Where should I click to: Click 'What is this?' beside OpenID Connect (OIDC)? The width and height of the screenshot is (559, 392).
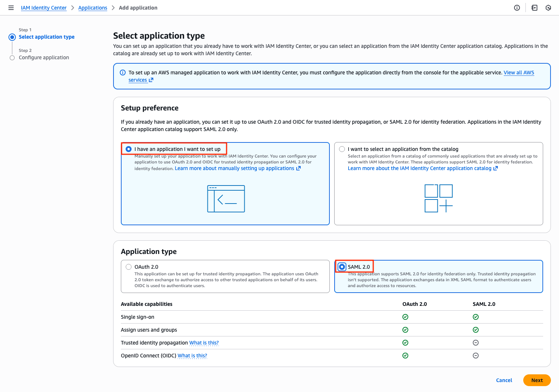pyautogui.click(x=192, y=356)
